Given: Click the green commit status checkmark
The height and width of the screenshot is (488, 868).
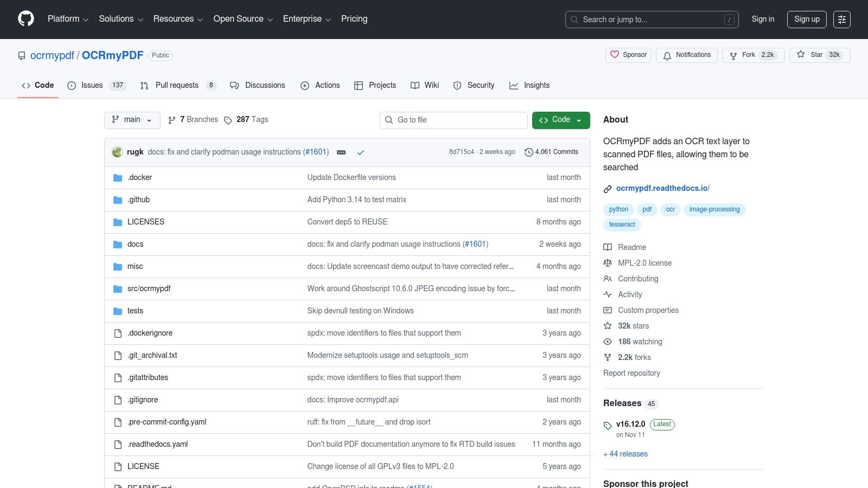Looking at the screenshot, I should [360, 152].
